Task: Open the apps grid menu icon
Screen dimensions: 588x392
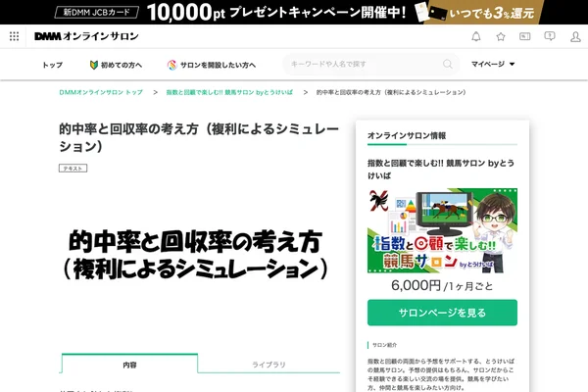Action: click(x=14, y=36)
